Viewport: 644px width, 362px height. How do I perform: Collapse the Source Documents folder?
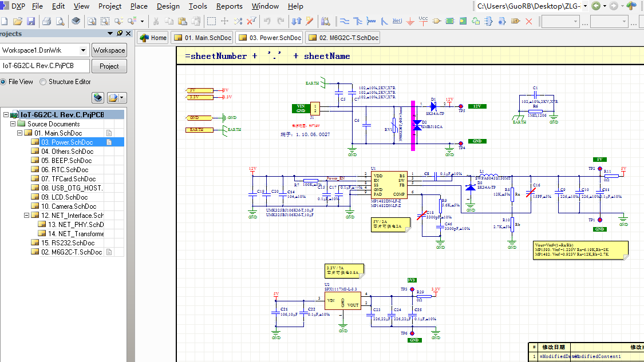click(13, 124)
